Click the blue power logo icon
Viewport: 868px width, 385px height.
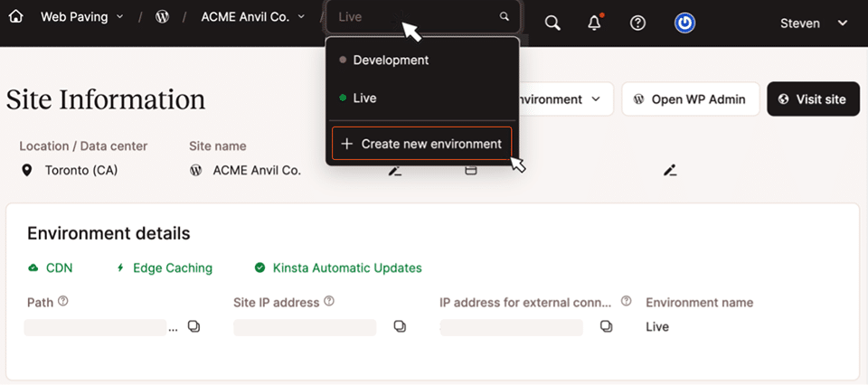(684, 23)
